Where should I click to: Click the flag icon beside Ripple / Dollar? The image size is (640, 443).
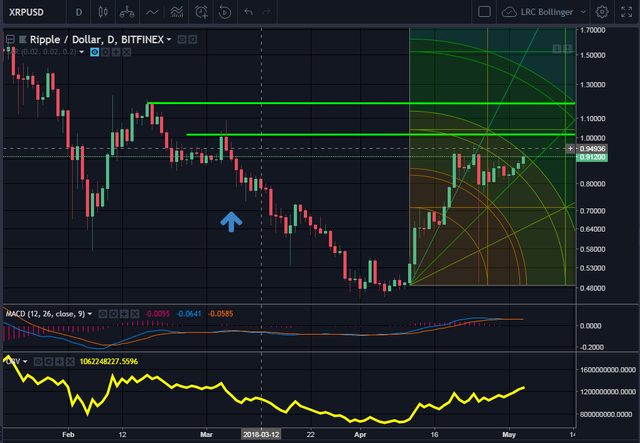(x=22, y=40)
